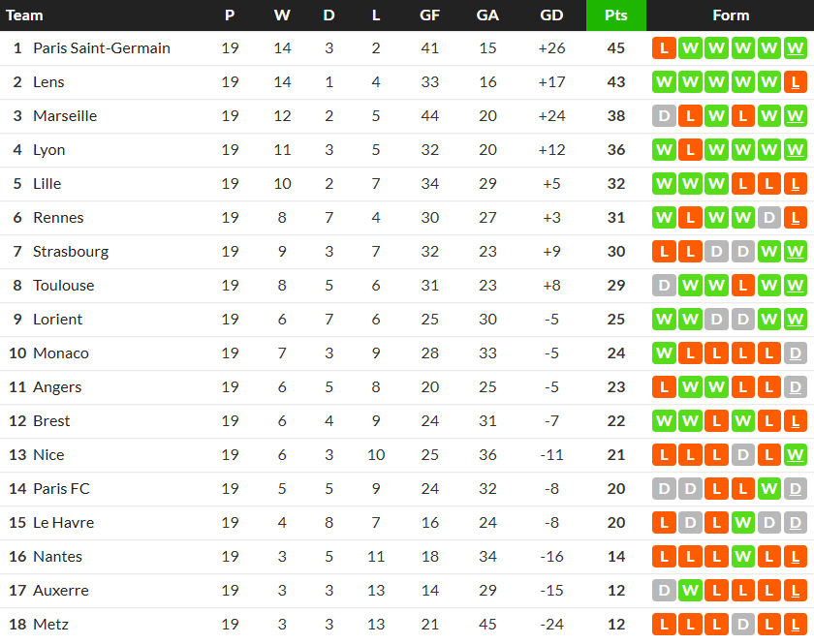
Task: Click Toulouse's loss form badge
Action: [x=743, y=286]
